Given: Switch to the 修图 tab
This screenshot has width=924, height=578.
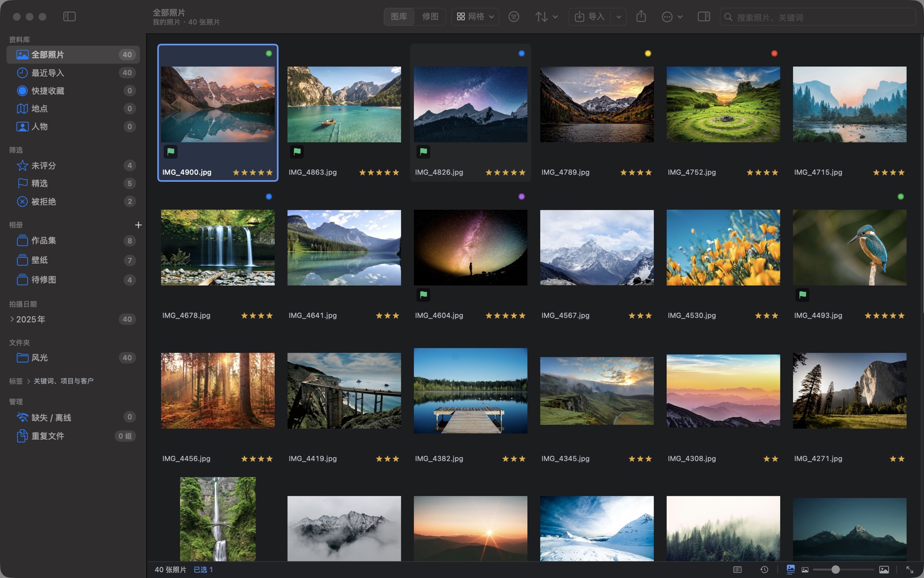Looking at the screenshot, I should (x=430, y=16).
